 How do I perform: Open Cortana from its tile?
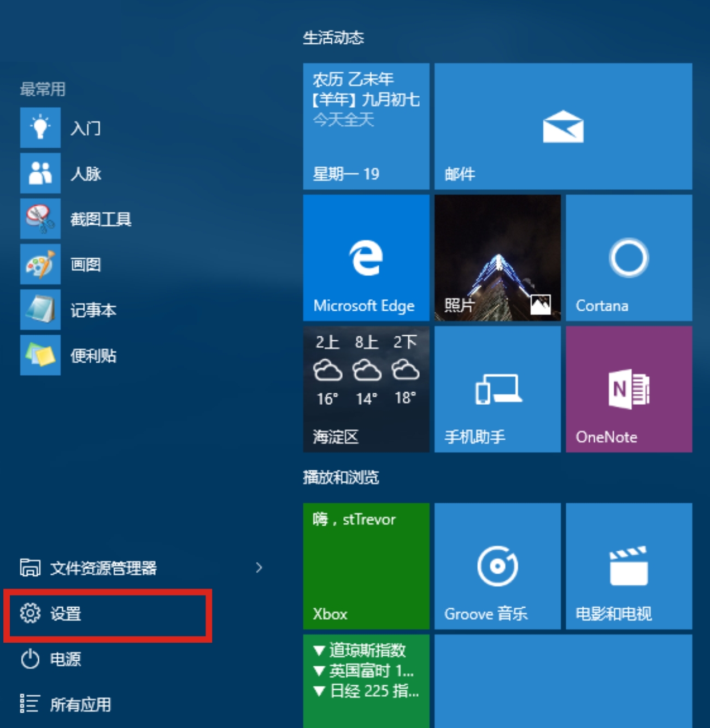click(629, 258)
